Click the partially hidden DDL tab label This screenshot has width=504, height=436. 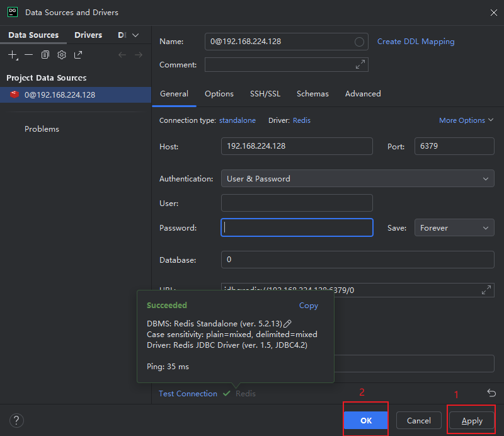pos(122,35)
